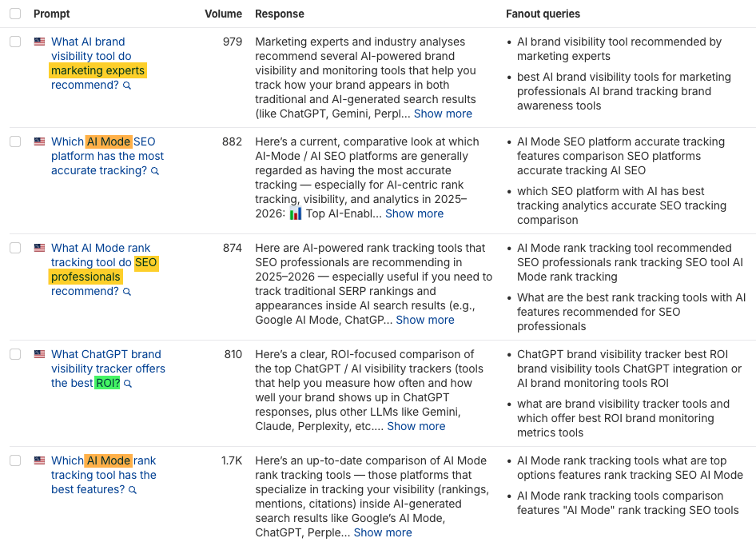Viewport: 756px width, 546px height.
Task: Click the US flag beside the first prompt
Action: point(39,41)
